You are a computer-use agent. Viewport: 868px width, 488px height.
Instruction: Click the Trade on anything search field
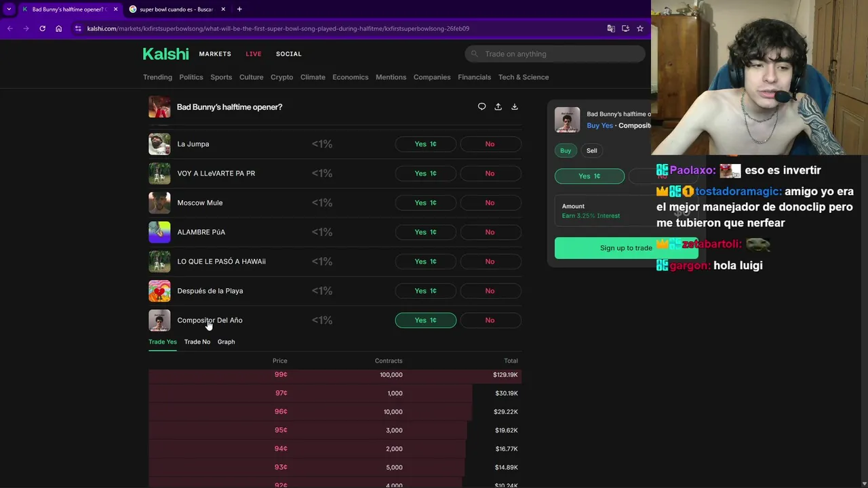click(x=555, y=54)
